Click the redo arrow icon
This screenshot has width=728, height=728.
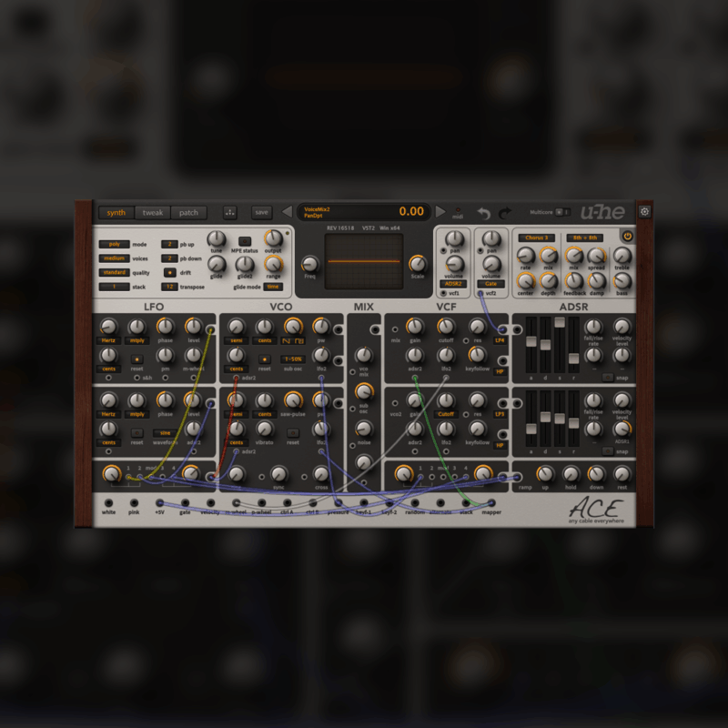505,213
